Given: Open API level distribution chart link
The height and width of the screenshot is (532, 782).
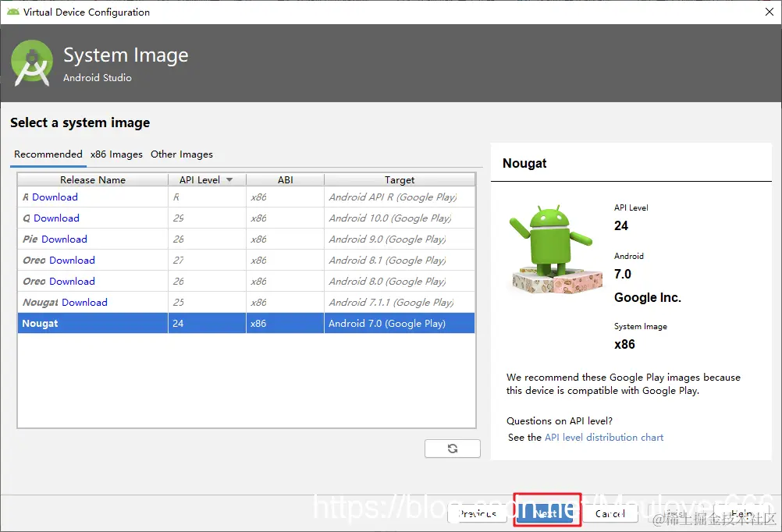Looking at the screenshot, I should click(604, 438).
